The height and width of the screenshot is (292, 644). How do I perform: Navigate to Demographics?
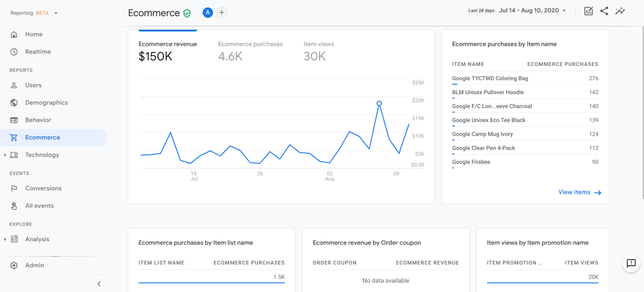point(47,103)
